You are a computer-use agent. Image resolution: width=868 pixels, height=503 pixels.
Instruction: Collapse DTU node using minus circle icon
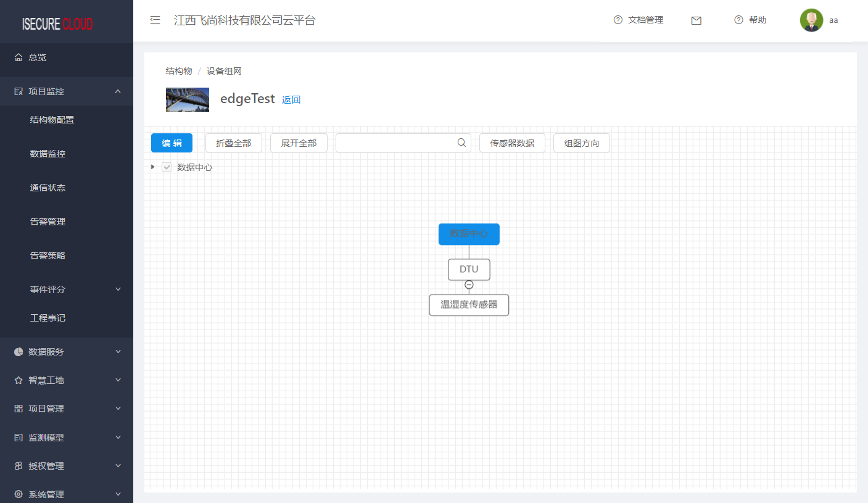point(469,285)
